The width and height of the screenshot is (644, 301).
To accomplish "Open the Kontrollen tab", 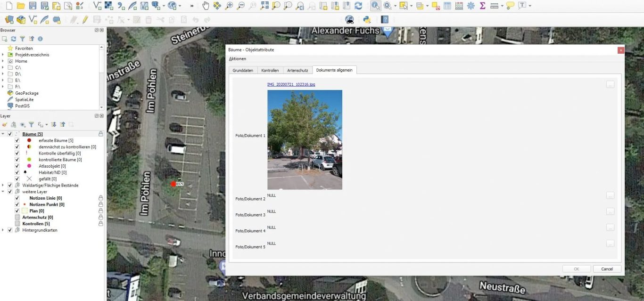I will tap(270, 70).
